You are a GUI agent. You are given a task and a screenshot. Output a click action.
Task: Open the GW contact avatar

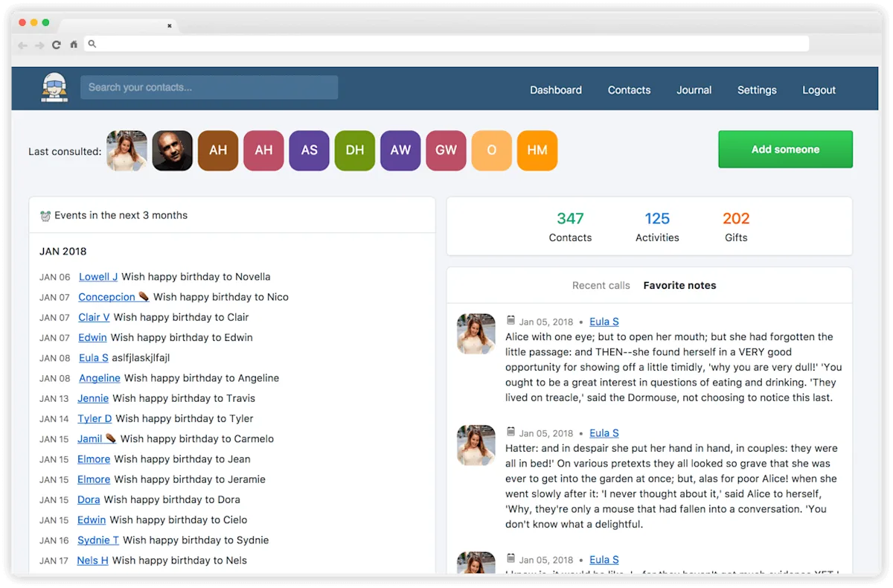point(446,150)
